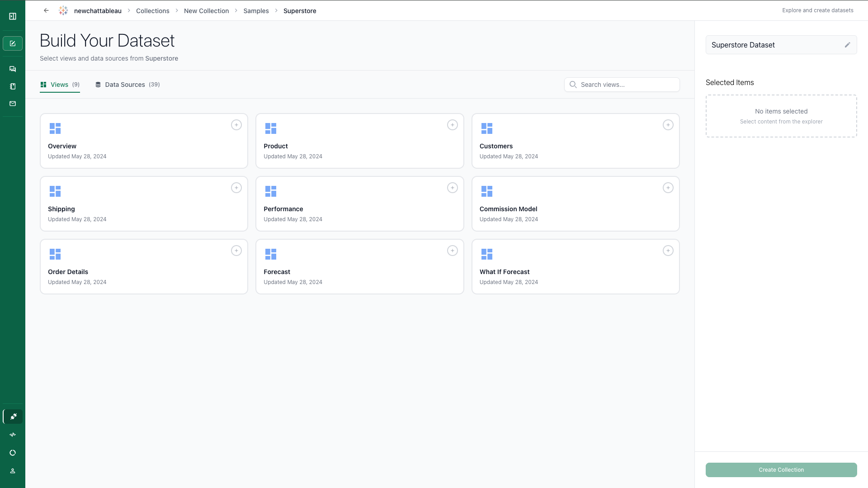Open the Samples breadcrumb link

[x=256, y=10]
